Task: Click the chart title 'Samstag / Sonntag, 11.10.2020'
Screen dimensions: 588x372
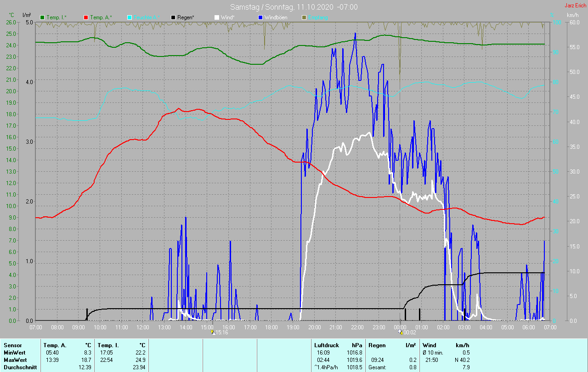Action: click(281, 7)
